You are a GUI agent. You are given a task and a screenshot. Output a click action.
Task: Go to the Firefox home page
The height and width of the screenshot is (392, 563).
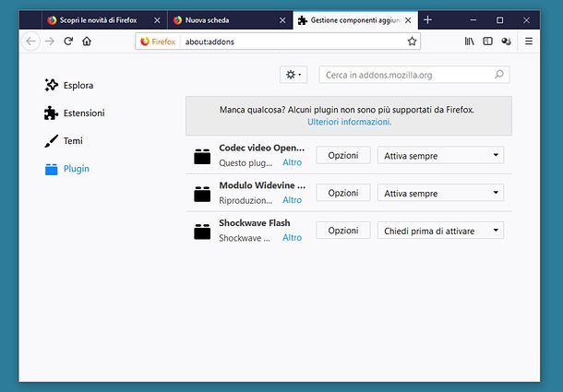[87, 41]
